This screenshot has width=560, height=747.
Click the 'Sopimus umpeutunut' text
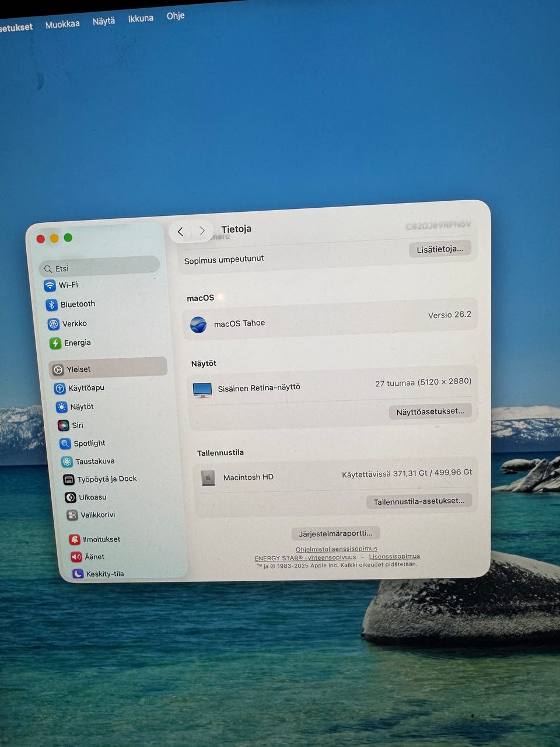click(224, 260)
